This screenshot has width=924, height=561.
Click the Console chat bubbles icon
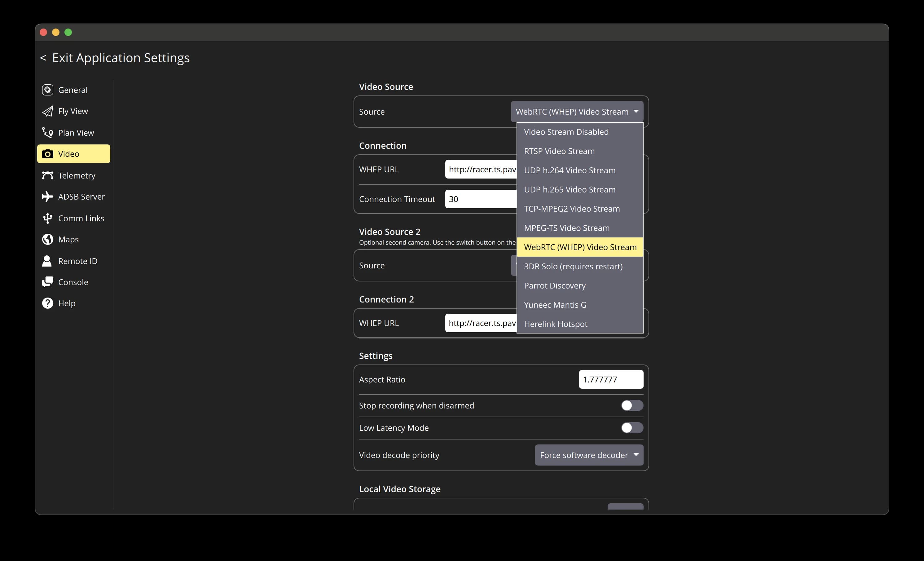tap(48, 282)
